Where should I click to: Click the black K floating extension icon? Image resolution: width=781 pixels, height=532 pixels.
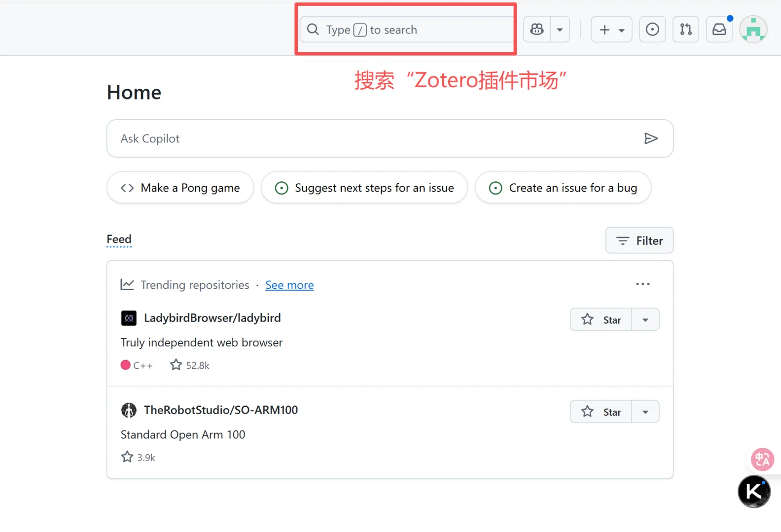pyautogui.click(x=754, y=491)
